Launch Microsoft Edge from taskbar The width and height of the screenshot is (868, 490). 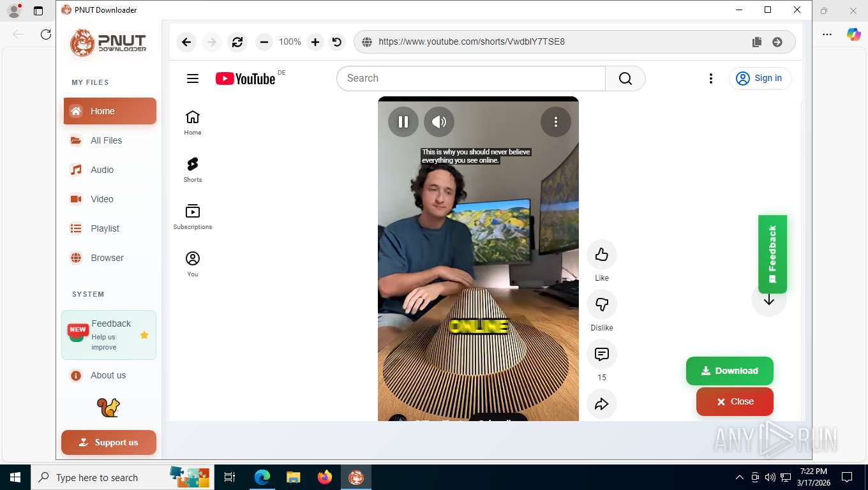tap(262, 477)
